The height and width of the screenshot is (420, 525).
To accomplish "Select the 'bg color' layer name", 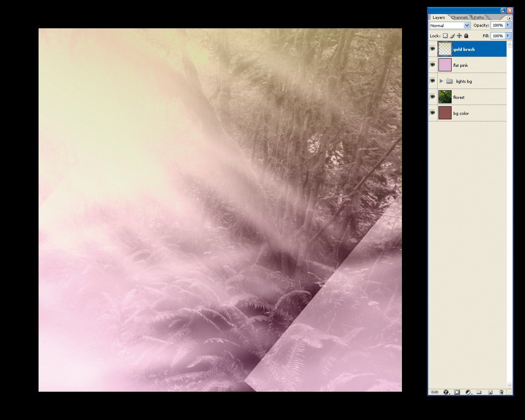I will coord(461,113).
